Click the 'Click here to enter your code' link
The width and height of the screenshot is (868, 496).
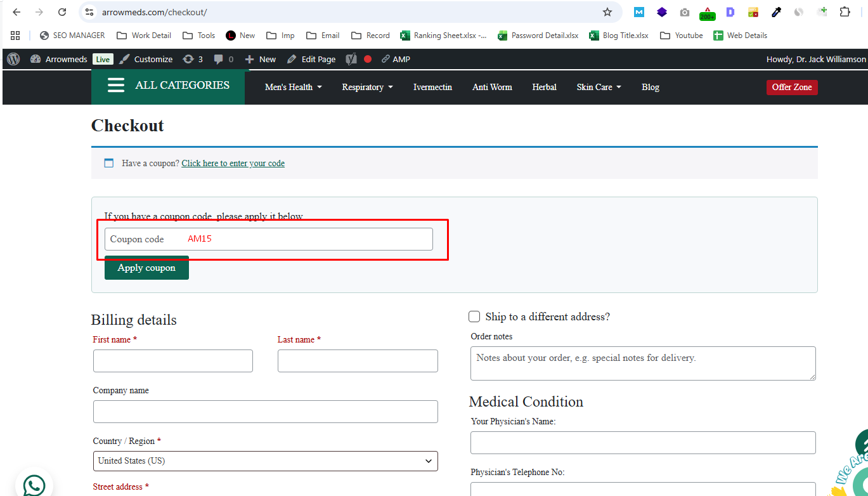click(233, 163)
